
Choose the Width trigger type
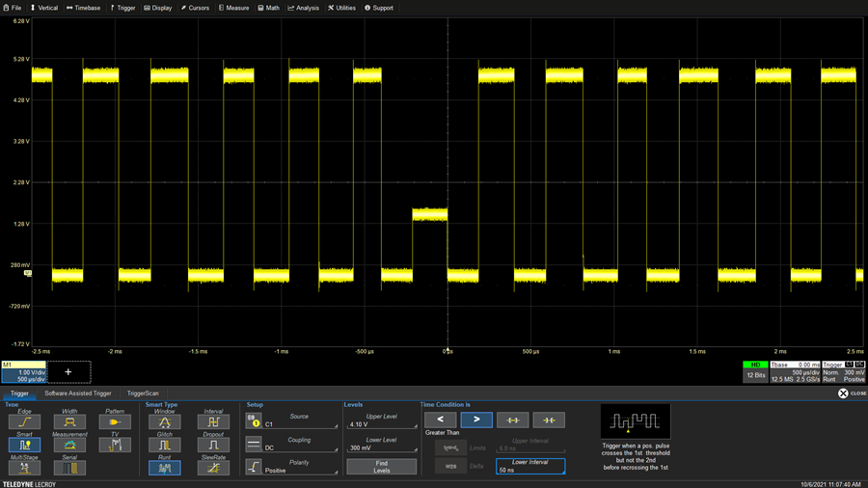coord(69,421)
